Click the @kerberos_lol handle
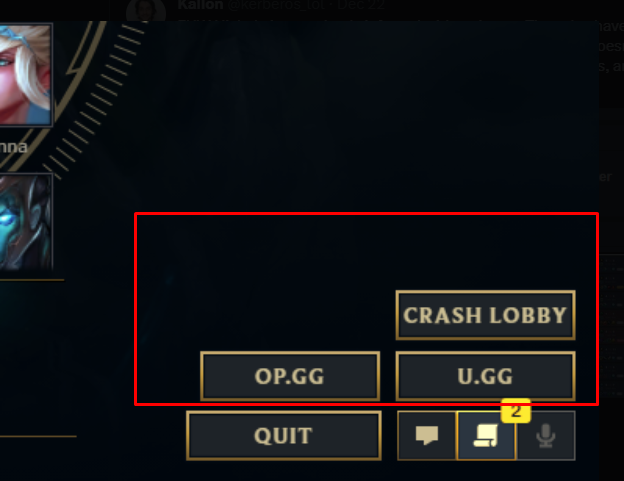 [275, 5]
